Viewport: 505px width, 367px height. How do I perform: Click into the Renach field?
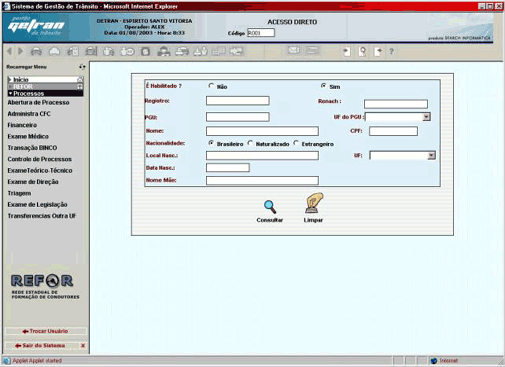[396, 104]
